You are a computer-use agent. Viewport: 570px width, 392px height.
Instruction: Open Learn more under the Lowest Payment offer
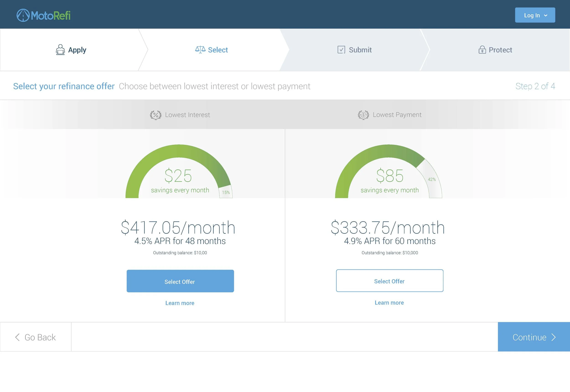[389, 302]
